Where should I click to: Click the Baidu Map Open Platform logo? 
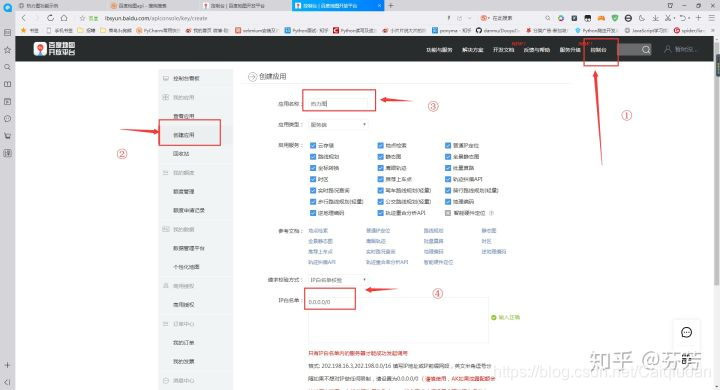click(x=54, y=49)
